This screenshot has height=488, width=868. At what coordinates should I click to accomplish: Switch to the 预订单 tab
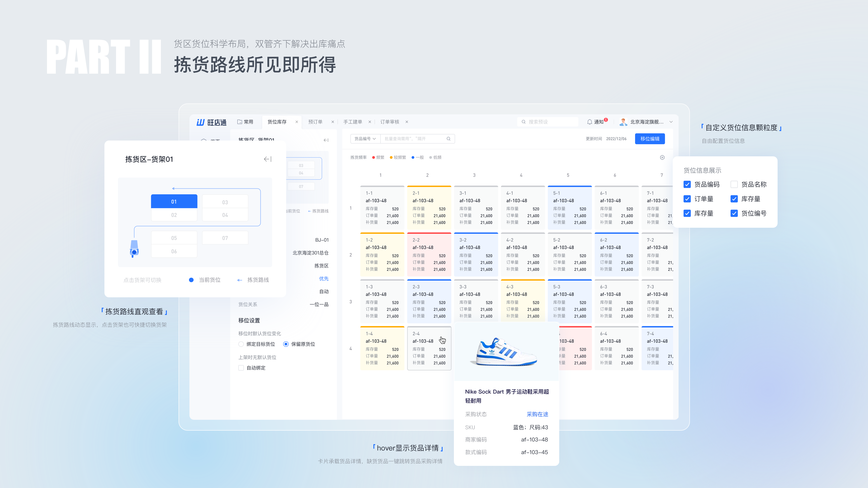315,122
